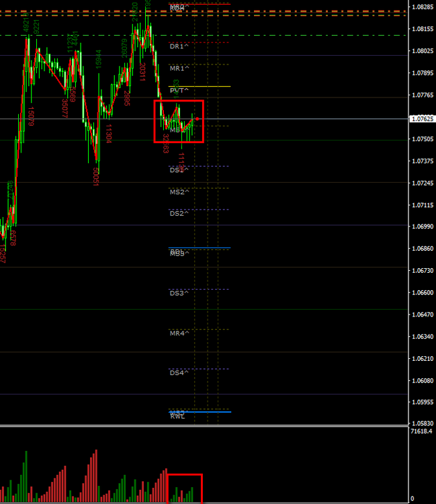Click the DS3^ support level label

tap(179, 293)
